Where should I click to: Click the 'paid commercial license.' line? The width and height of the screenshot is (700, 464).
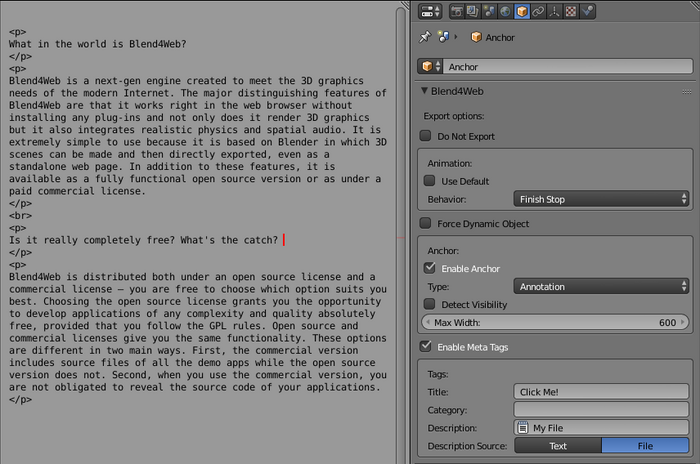[77, 191]
